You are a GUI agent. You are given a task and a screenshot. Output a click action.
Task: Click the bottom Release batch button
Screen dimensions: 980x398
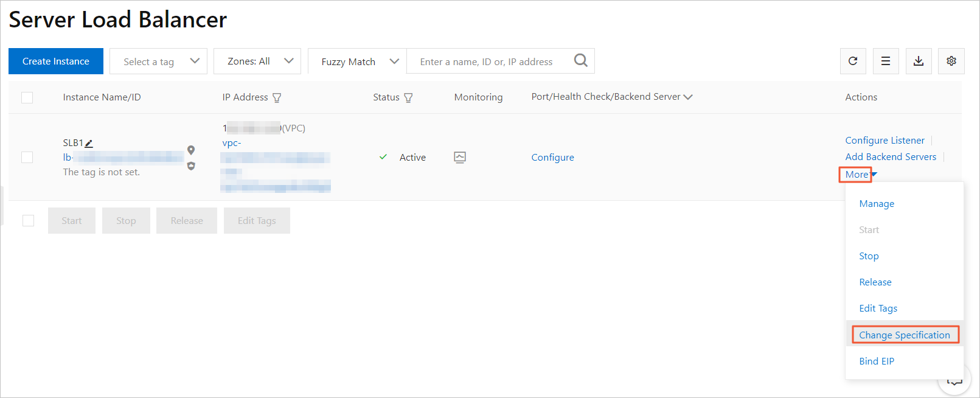(x=187, y=221)
